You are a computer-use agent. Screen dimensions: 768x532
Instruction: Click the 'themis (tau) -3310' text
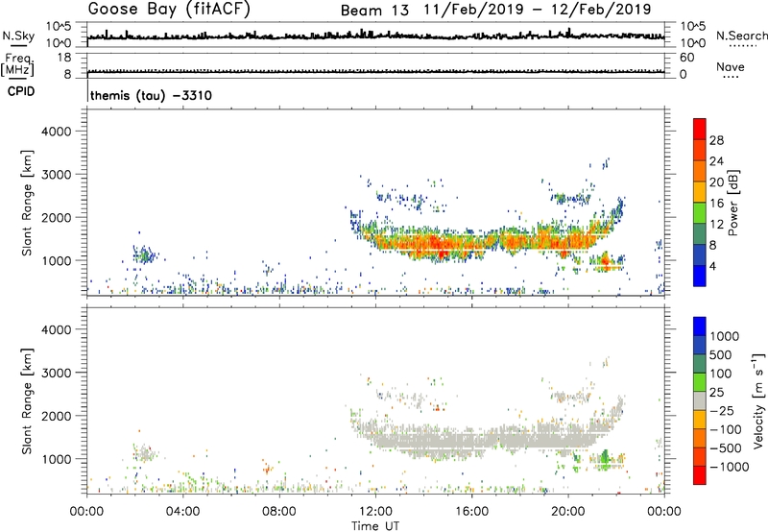151,95
